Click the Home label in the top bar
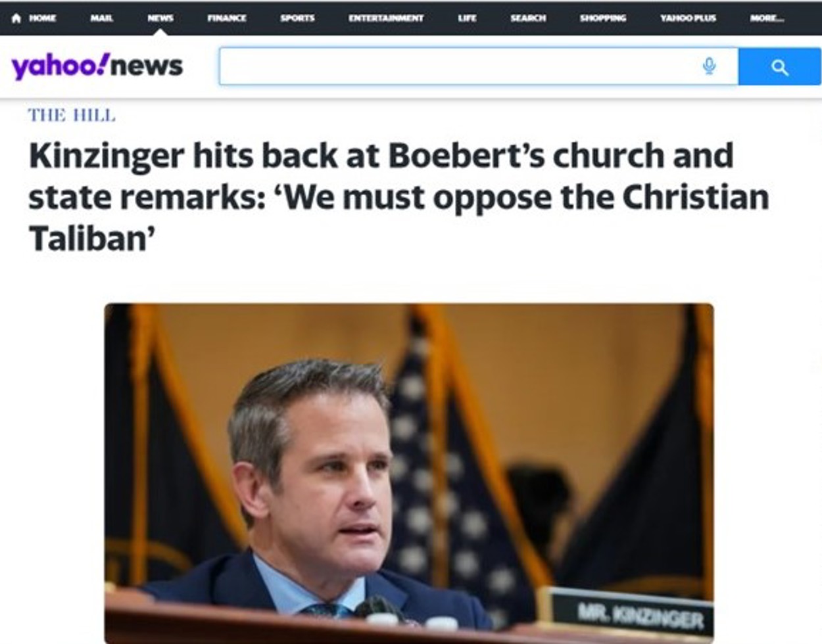This screenshot has height=644, width=822. (x=42, y=18)
